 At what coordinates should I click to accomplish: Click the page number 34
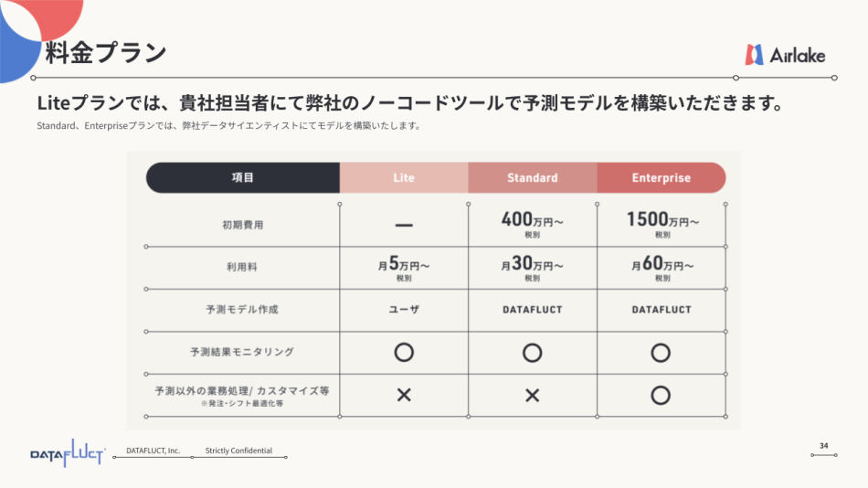pyautogui.click(x=823, y=446)
